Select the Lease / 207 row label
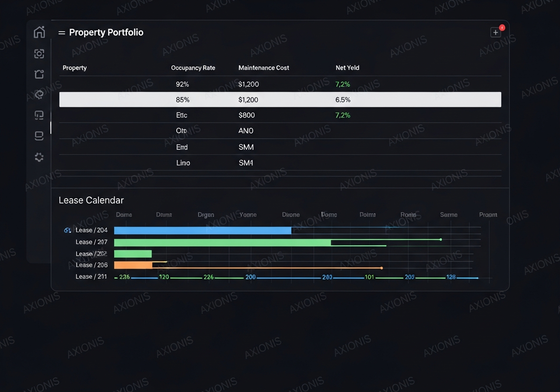The width and height of the screenshot is (560, 392). [x=91, y=241]
